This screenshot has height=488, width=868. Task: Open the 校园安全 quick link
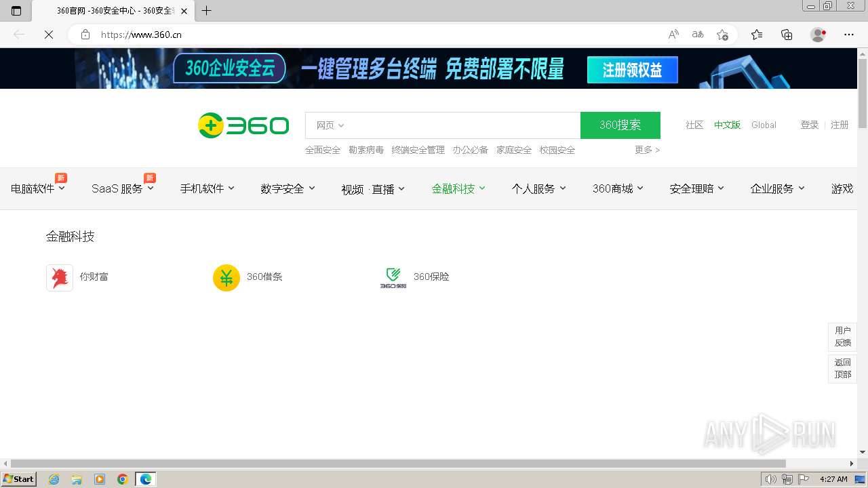(x=557, y=150)
